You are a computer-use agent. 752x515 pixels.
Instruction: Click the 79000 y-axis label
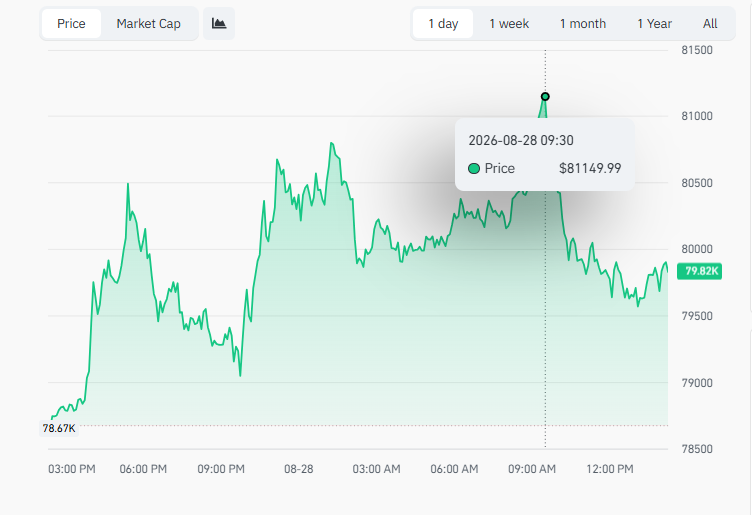tap(697, 383)
